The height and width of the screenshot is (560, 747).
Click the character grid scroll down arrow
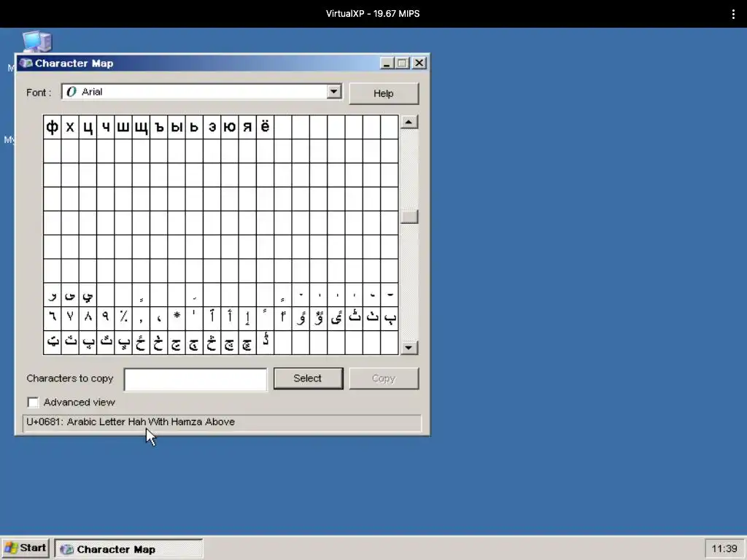click(x=409, y=348)
